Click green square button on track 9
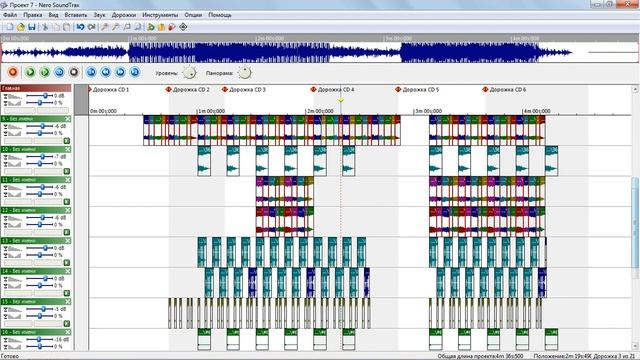 67,141
